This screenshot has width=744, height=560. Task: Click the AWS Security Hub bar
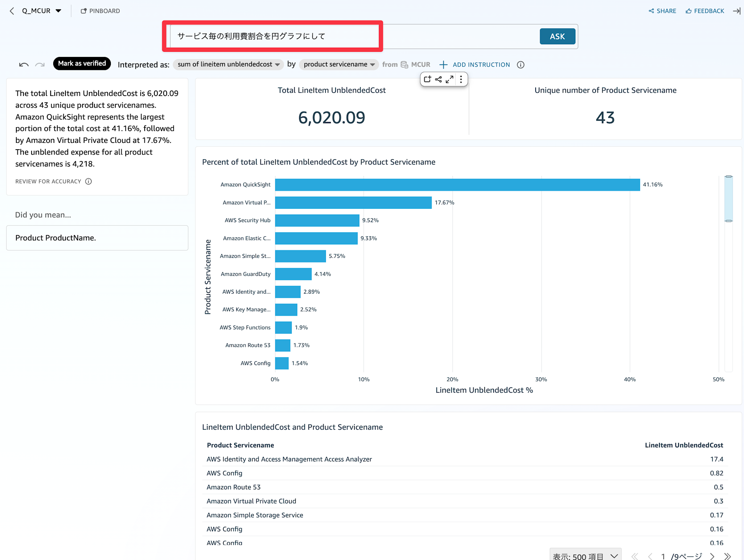click(x=317, y=220)
